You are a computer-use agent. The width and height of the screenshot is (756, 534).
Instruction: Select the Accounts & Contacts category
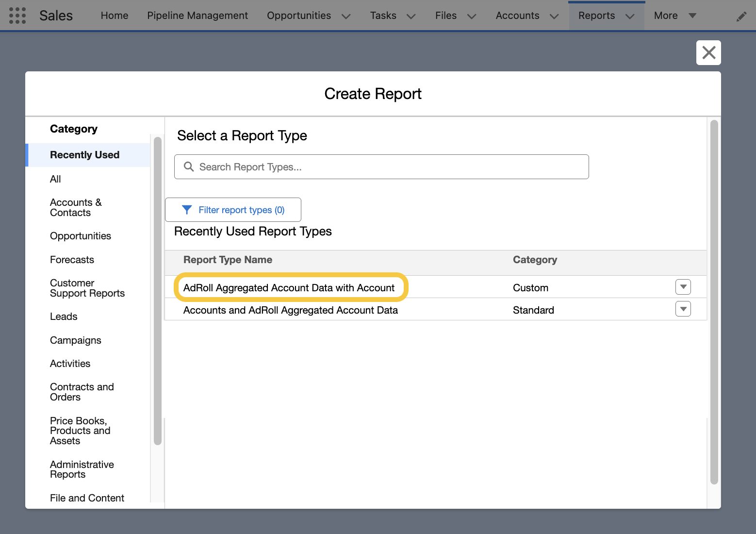click(x=76, y=207)
